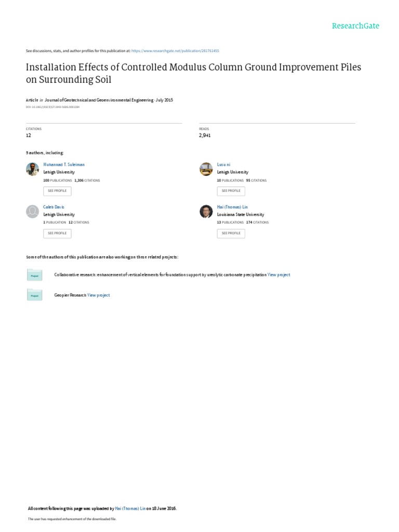Open Lusu Ni author name link

[x=223, y=164]
